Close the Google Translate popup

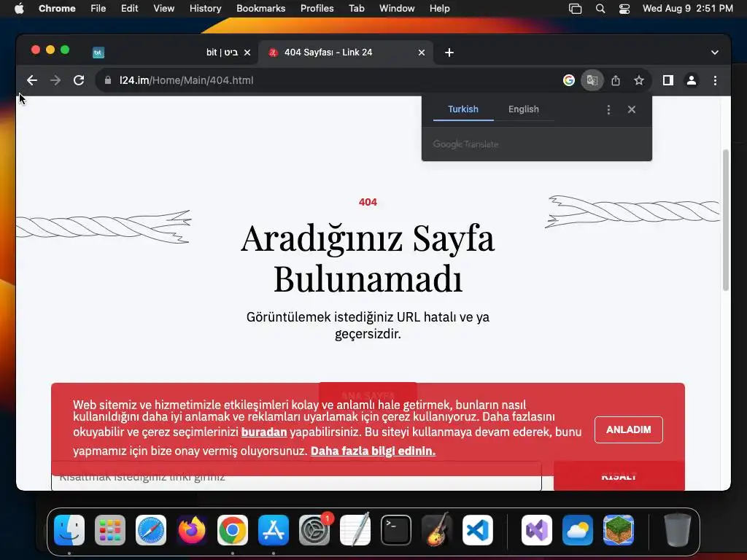pos(632,109)
